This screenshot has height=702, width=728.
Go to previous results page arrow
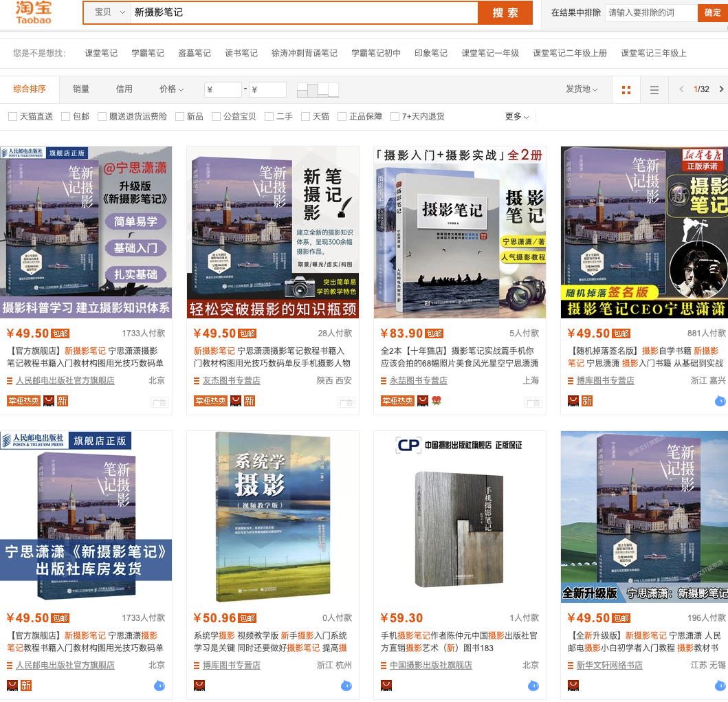pos(681,89)
